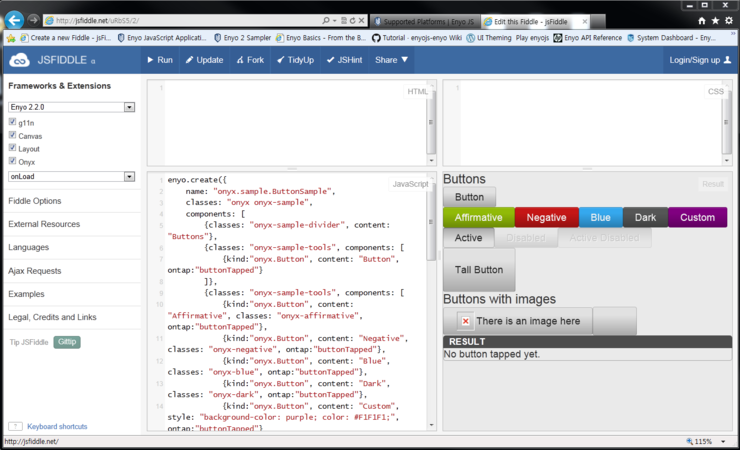Click the JSFiddle cloud logo
Viewport: 740px width, 450px height.
(x=19, y=60)
